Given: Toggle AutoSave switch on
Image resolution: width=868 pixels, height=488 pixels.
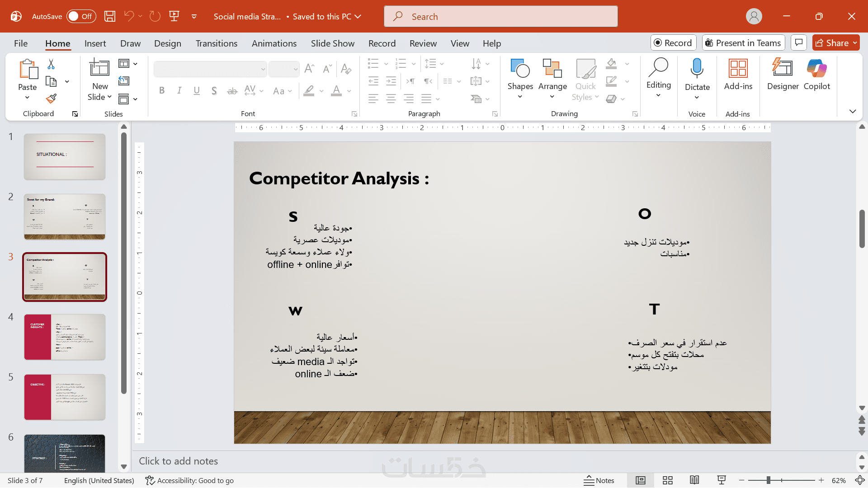Looking at the screenshot, I should click(81, 17).
